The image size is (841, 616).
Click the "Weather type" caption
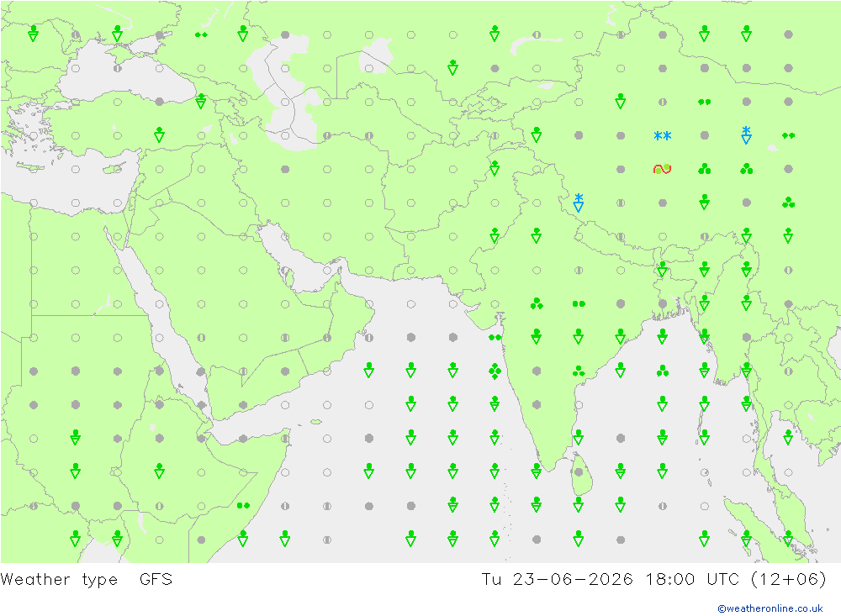click(59, 580)
